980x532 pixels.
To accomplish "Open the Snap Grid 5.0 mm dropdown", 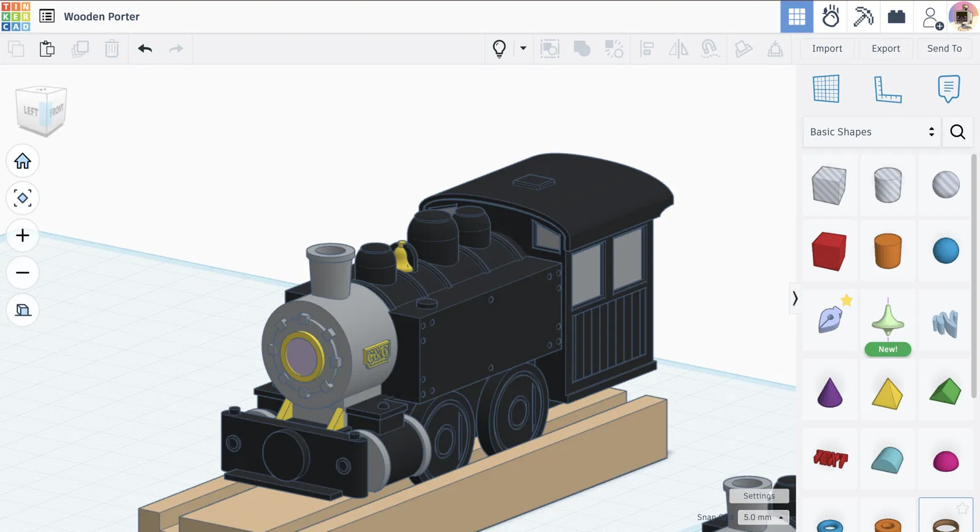I will [x=763, y=517].
